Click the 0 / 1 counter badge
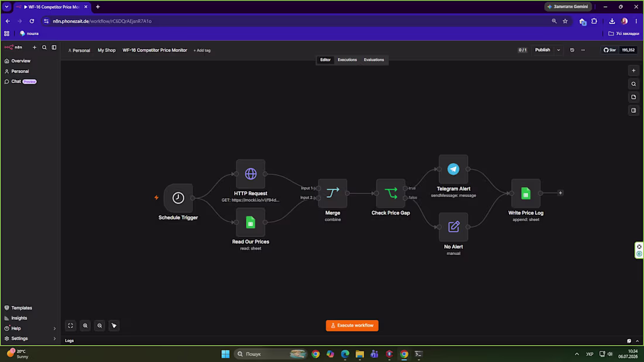The width and height of the screenshot is (644, 362). tap(522, 50)
